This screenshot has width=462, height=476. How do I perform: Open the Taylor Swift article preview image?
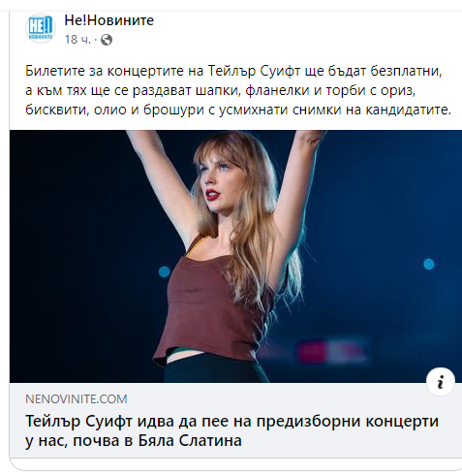pos(235,256)
